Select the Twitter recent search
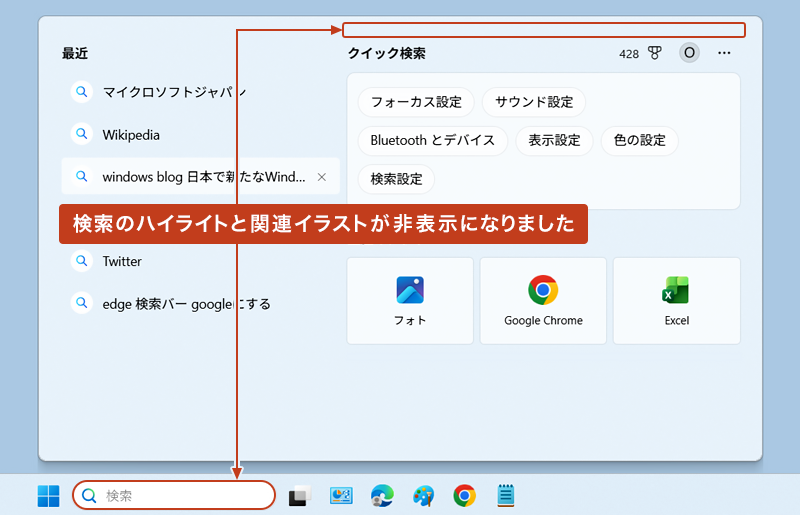The height and width of the screenshot is (515, 800). 122,261
